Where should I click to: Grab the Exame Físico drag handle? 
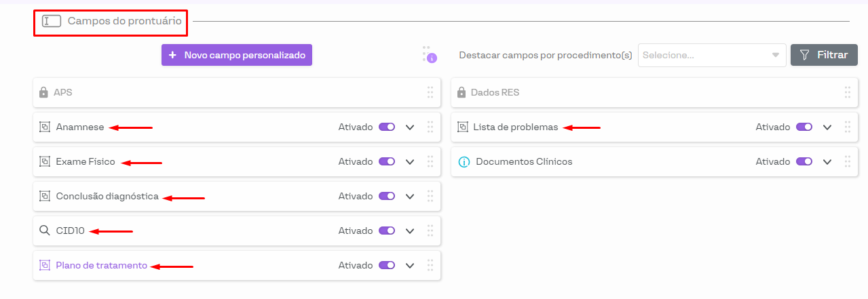(x=430, y=161)
